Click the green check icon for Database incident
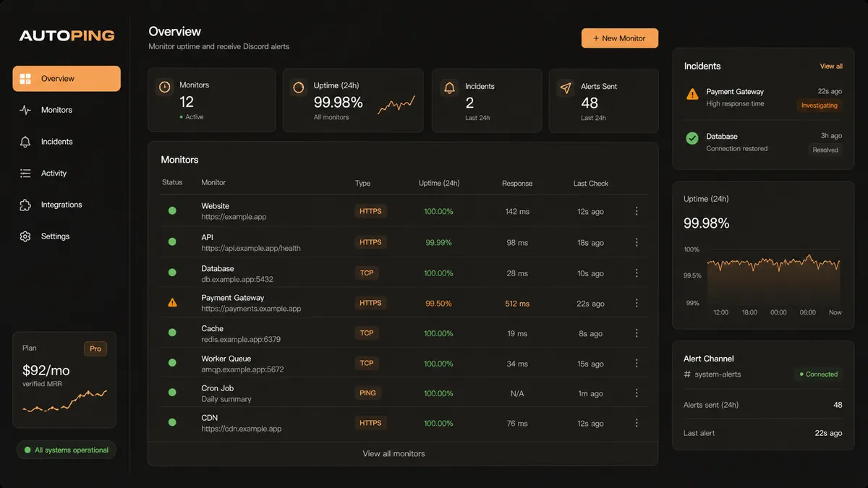This screenshot has width=868, height=488. (x=692, y=137)
